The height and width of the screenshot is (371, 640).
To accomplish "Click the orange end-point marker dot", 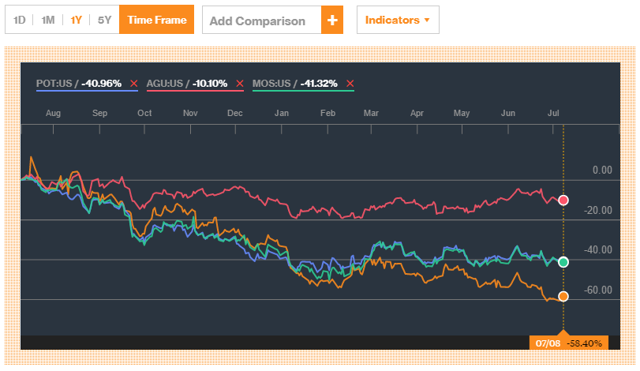I will pyautogui.click(x=563, y=296).
